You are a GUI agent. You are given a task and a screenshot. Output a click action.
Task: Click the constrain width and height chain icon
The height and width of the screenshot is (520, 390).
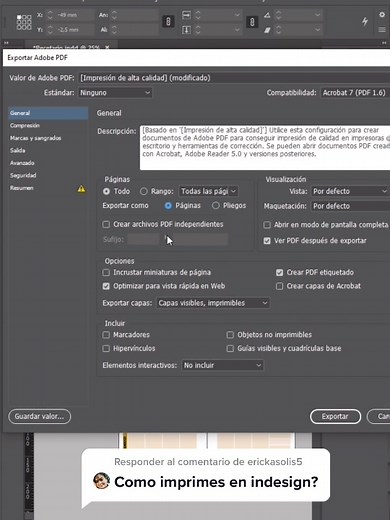pyautogui.click(x=168, y=22)
